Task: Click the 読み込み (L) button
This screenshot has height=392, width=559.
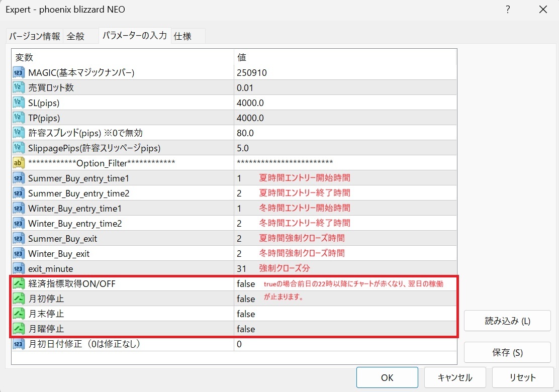Action: click(500, 321)
